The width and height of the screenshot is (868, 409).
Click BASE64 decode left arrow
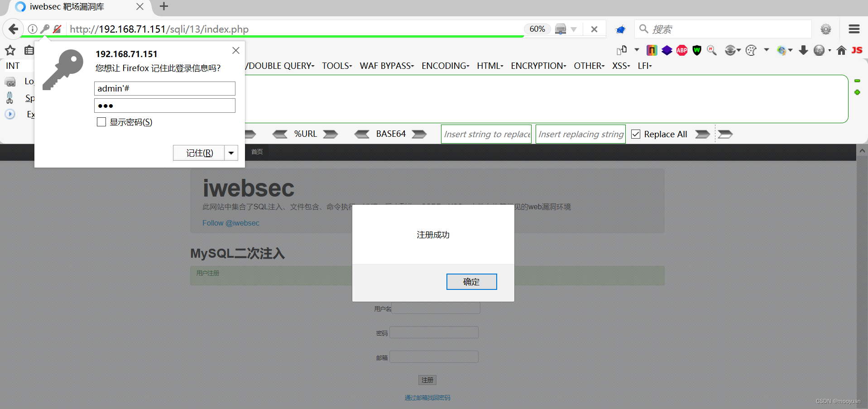(362, 134)
